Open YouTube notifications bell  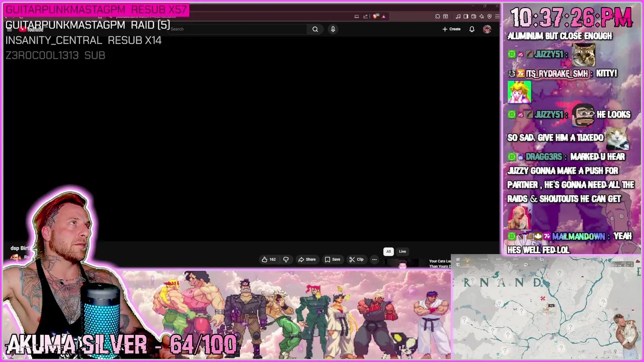click(x=471, y=29)
